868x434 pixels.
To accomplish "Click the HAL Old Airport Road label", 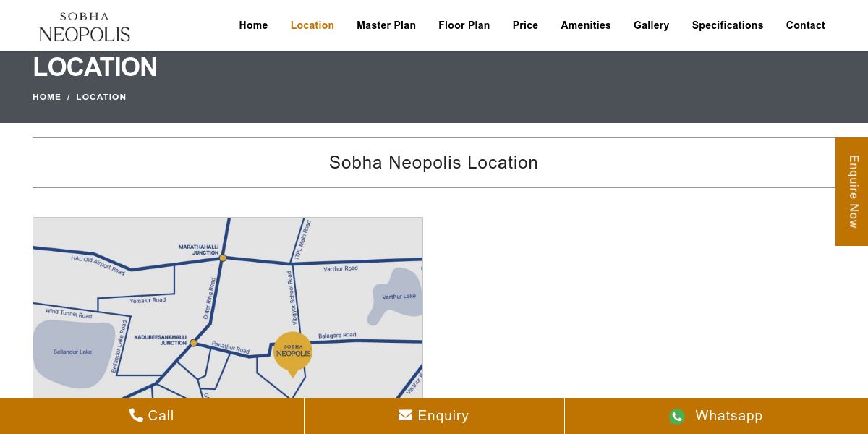I will point(98,265).
